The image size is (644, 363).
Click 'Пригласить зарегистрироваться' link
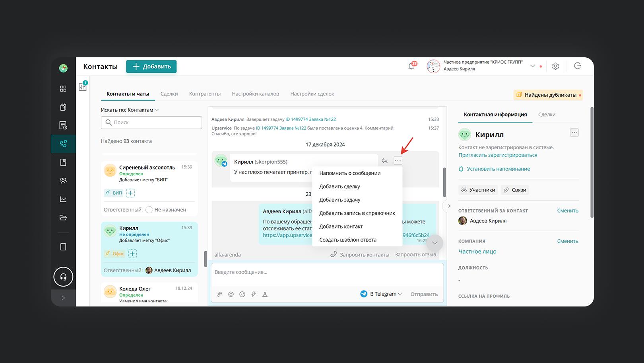coord(498,155)
